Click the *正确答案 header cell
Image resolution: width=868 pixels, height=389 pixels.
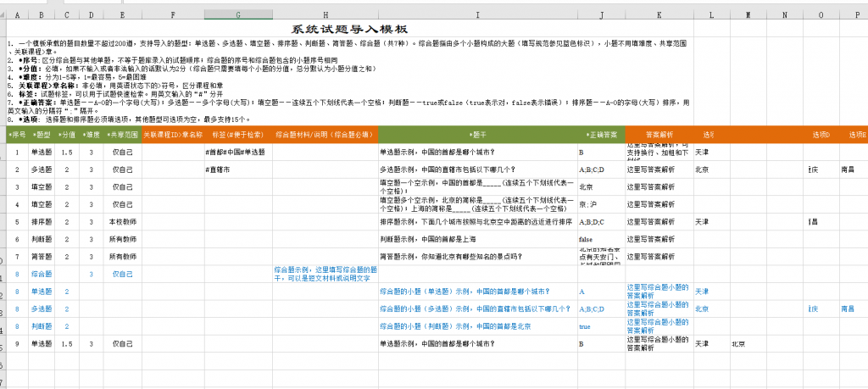click(x=601, y=135)
